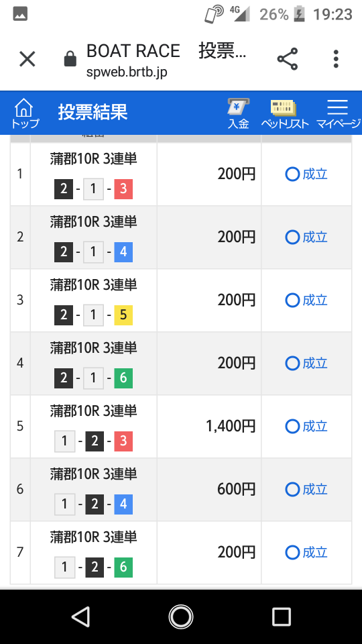Tap Android home circle button
The height and width of the screenshot is (644, 362).
point(180,617)
